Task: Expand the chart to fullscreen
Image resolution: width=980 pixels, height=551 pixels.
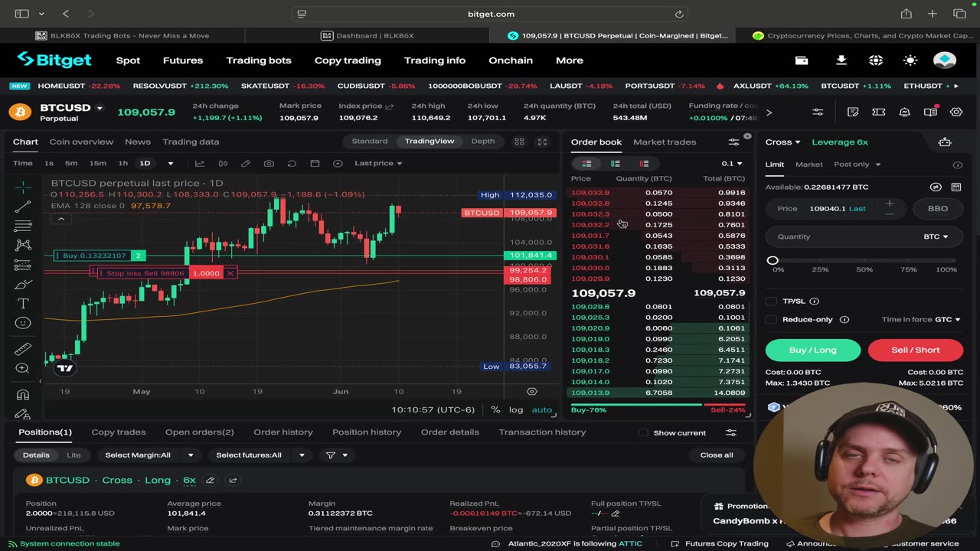Action: coord(542,142)
